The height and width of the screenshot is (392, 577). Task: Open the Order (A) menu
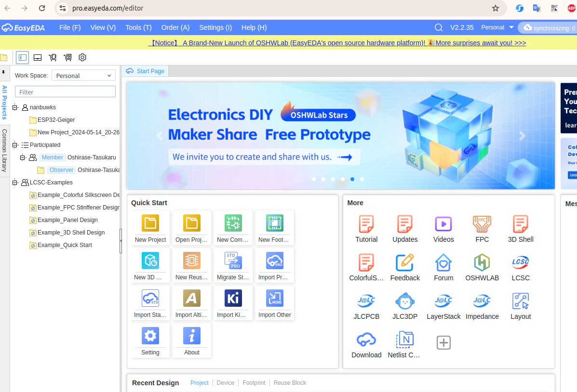(x=175, y=27)
